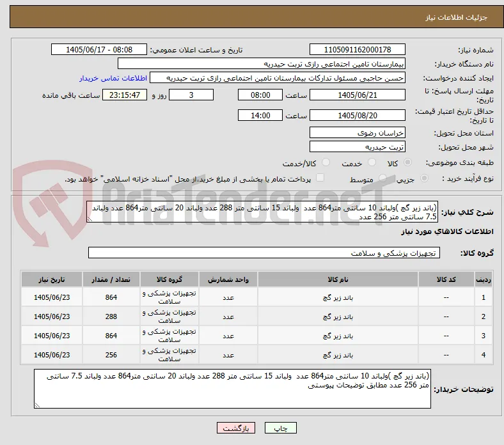This screenshot has width=504, height=445.
Task: Click باند زیر گچ in row 3
Action: (338, 336)
